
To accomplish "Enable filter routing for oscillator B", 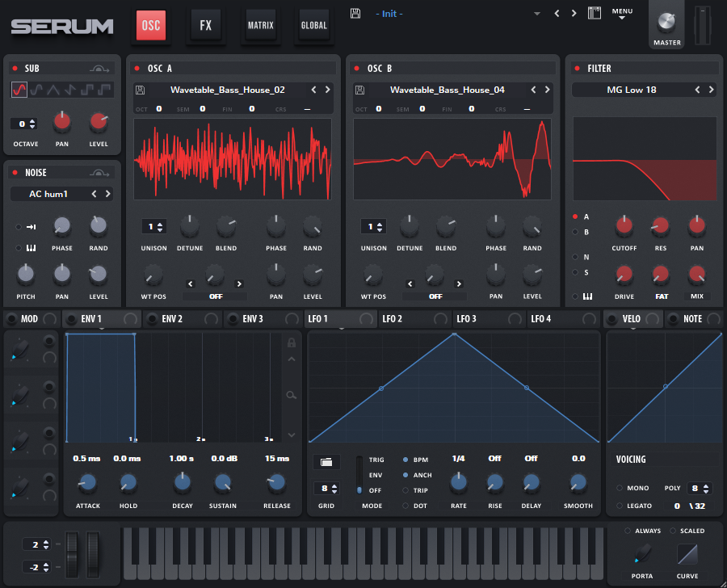I will (575, 232).
